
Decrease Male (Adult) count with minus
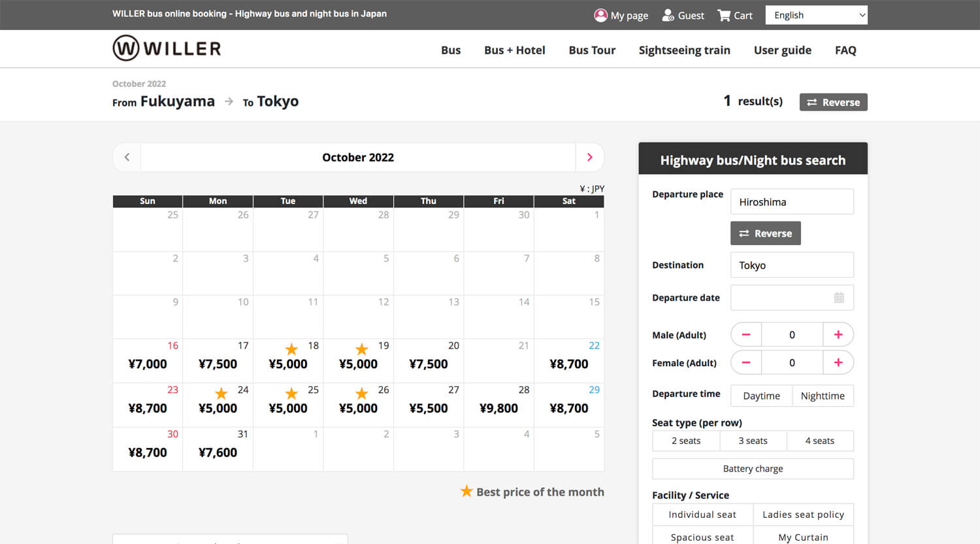tap(746, 335)
